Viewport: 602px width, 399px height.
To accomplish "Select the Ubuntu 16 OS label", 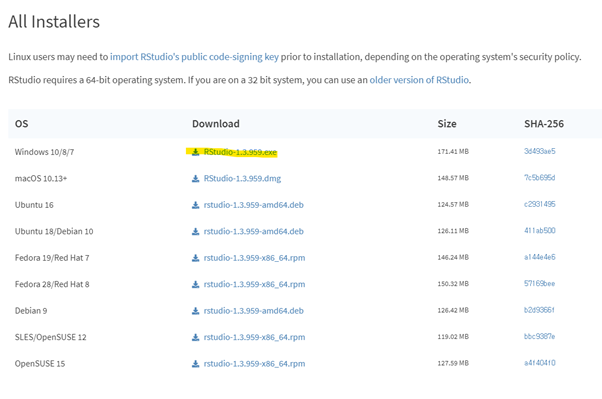I will (34, 205).
